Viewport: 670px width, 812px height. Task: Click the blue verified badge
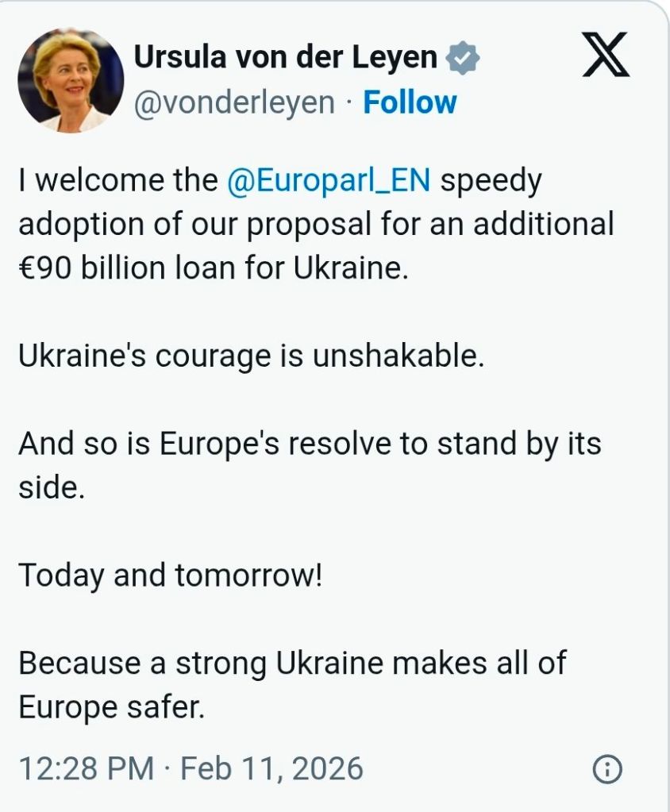pos(463,58)
